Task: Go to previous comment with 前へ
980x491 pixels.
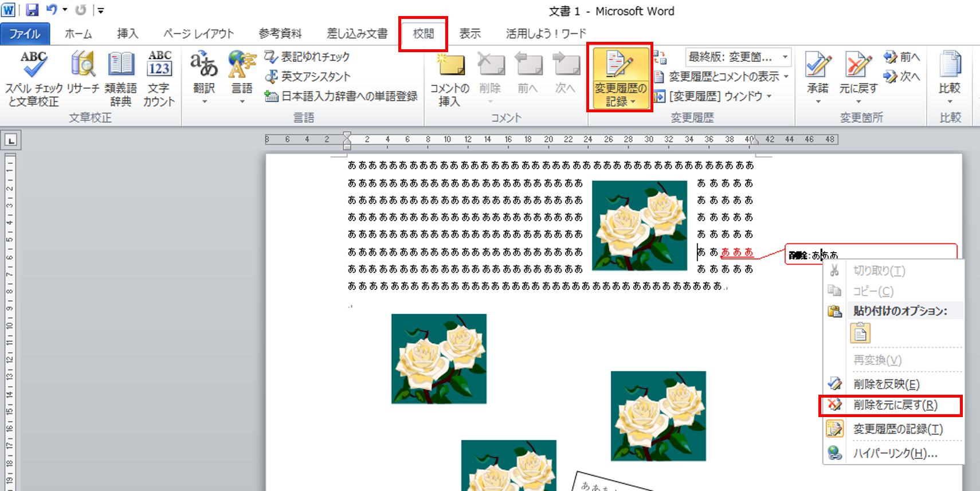Action: click(x=528, y=73)
